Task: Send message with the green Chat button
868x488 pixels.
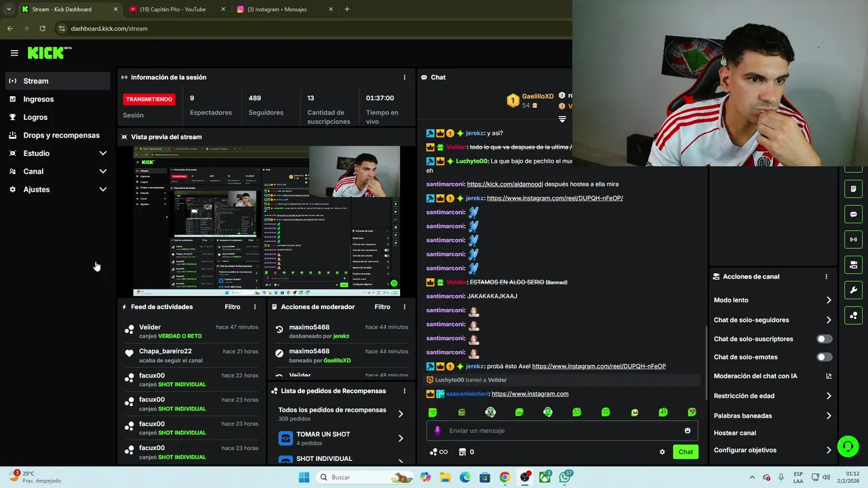Action: tap(686, 452)
